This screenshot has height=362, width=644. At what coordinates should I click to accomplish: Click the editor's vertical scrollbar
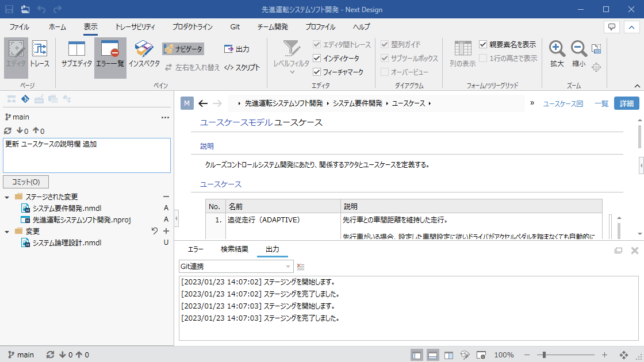coord(639,137)
